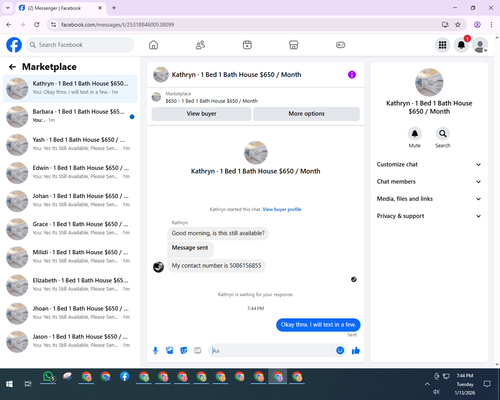Open the Windows notification center

click(x=487, y=384)
